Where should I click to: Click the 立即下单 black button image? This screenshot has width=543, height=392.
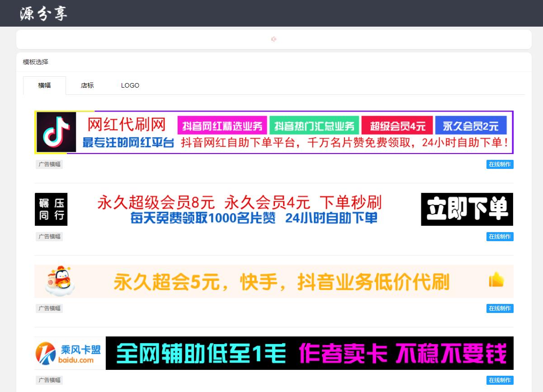(x=467, y=209)
